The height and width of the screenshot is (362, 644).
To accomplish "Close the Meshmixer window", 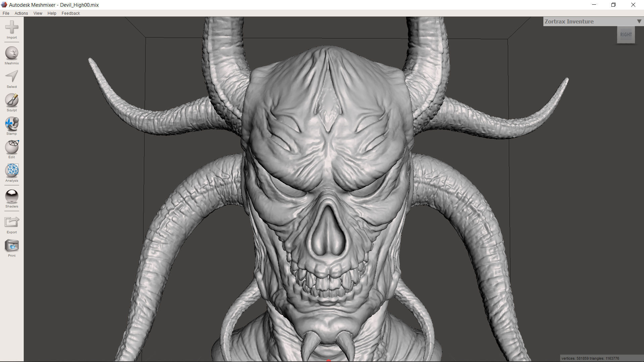I will coord(633,5).
